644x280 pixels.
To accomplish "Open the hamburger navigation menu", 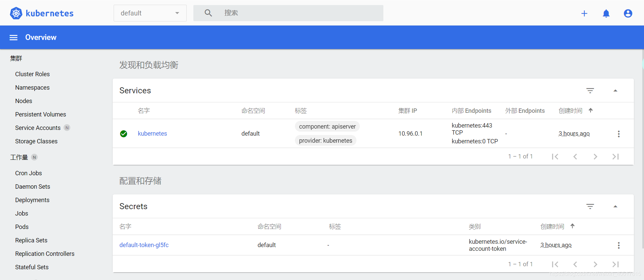I will (x=13, y=38).
